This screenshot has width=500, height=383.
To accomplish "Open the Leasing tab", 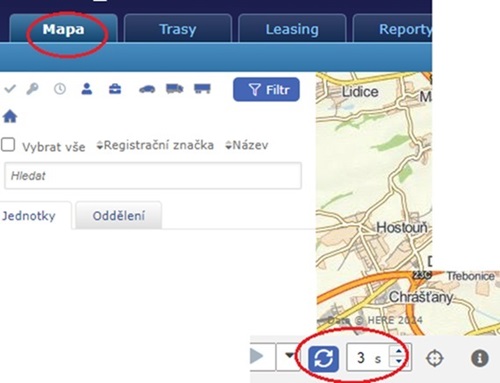I will [292, 29].
